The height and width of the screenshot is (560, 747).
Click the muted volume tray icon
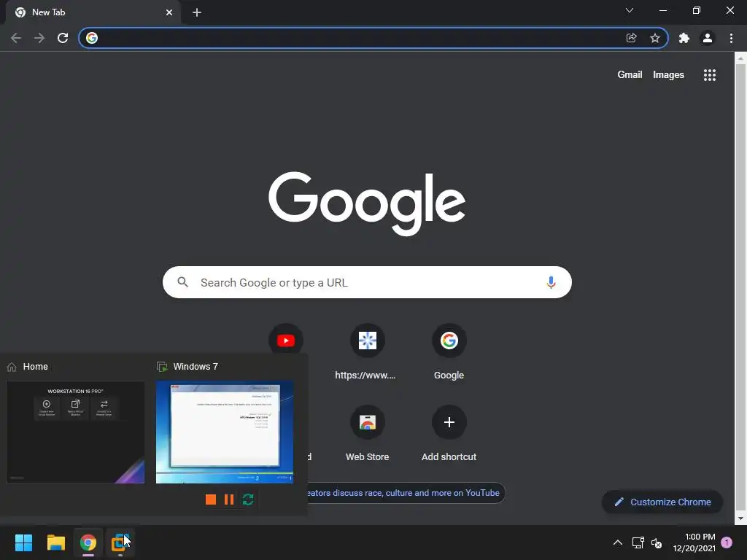pyautogui.click(x=657, y=542)
